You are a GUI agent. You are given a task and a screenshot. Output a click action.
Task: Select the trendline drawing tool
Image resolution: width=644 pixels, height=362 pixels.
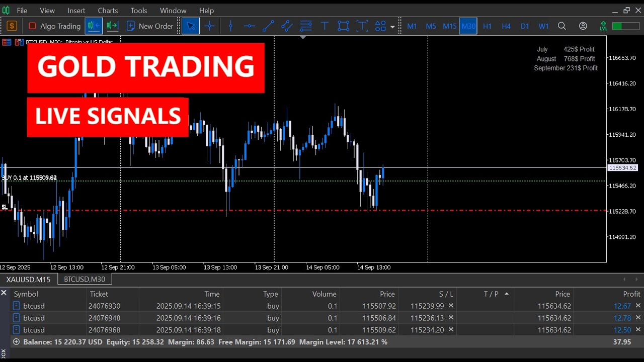(268, 26)
